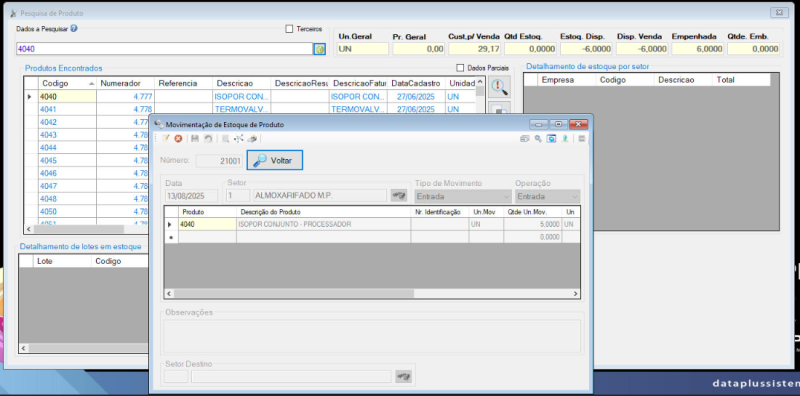800x396 pixels.
Task: Sort by the Codigo column header
Action: point(67,83)
